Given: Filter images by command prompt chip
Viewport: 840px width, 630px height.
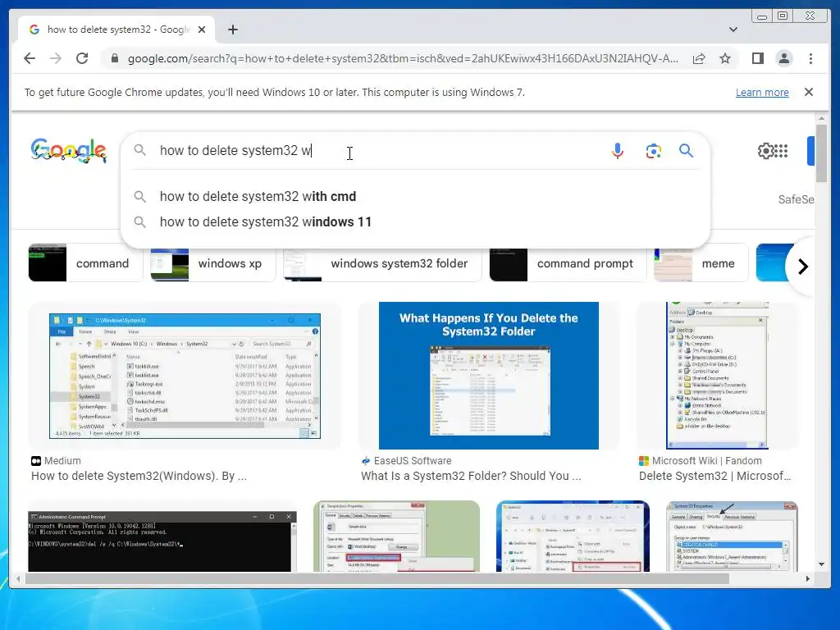Looking at the screenshot, I should coord(568,263).
